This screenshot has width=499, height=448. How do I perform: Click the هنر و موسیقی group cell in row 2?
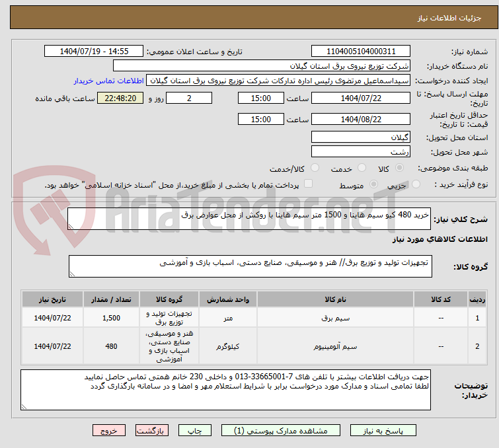(x=169, y=346)
